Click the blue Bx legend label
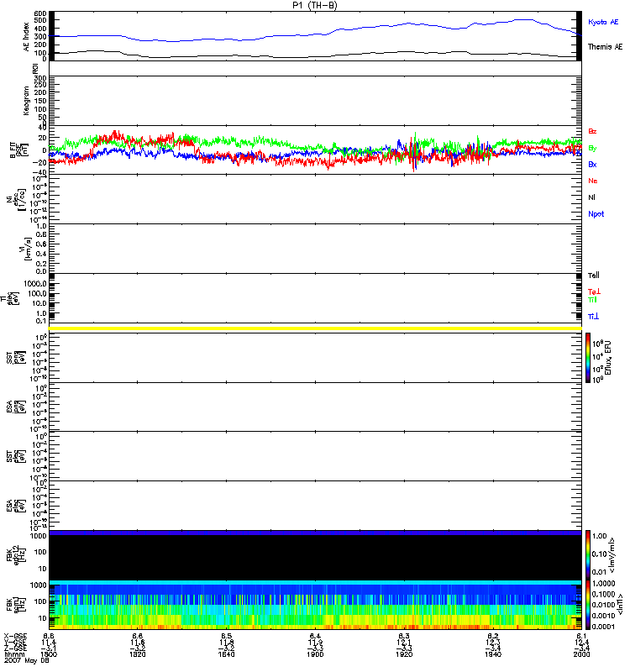The height and width of the screenshot is (672, 630). point(592,164)
